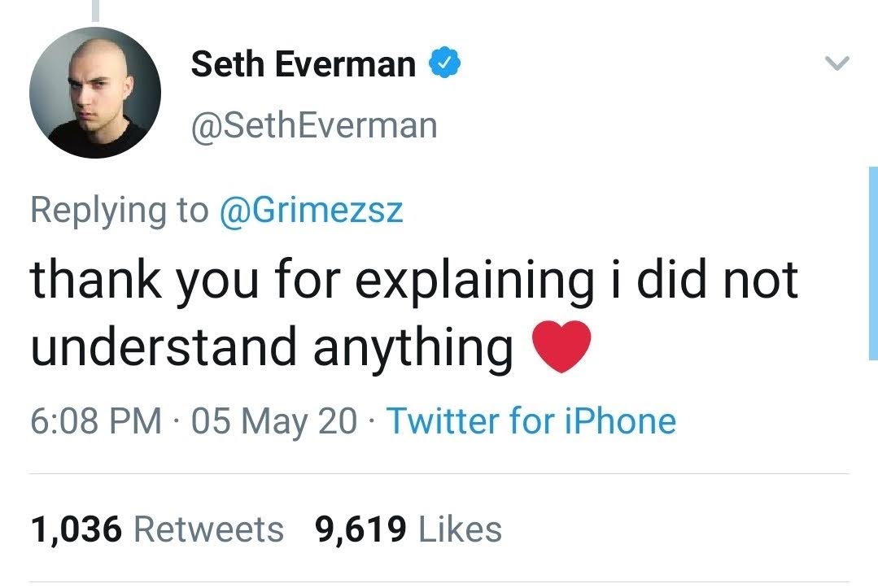Open the @Grimezsz mention link
Image resolution: width=878 pixels, height=588 pixels.
311,210
